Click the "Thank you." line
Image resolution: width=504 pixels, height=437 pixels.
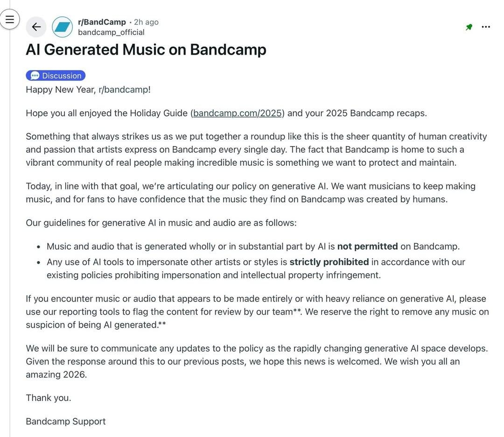tap(49, 398)
